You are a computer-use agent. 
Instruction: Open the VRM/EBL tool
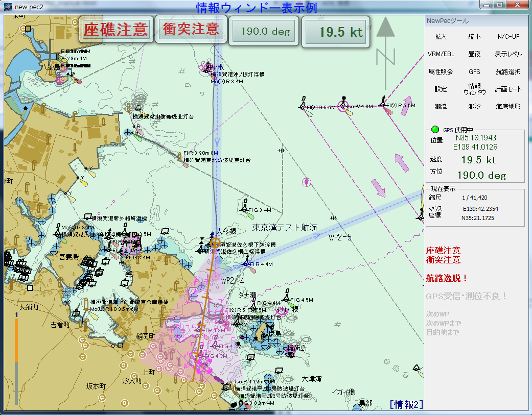[x=441, y=54]
